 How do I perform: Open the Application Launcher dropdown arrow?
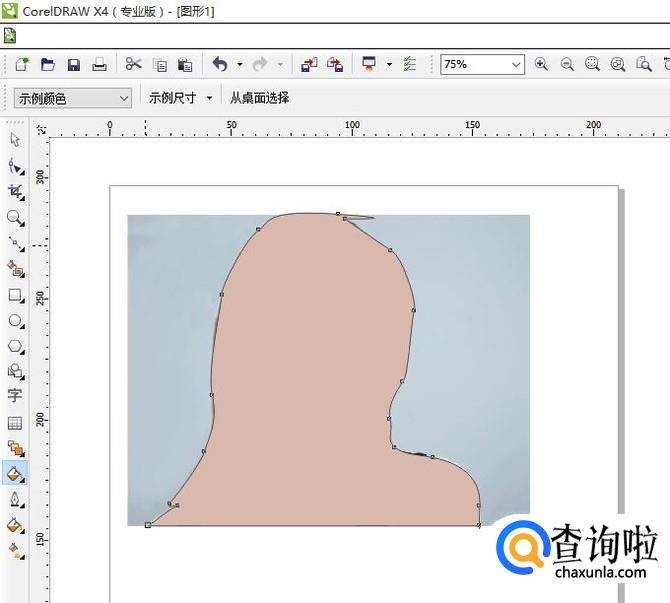[x=389, y=65]
